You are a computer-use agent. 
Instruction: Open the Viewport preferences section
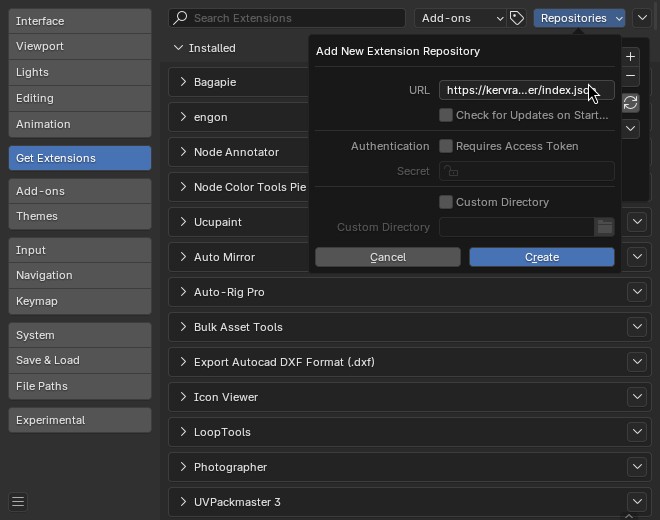[x=80, y=46]
